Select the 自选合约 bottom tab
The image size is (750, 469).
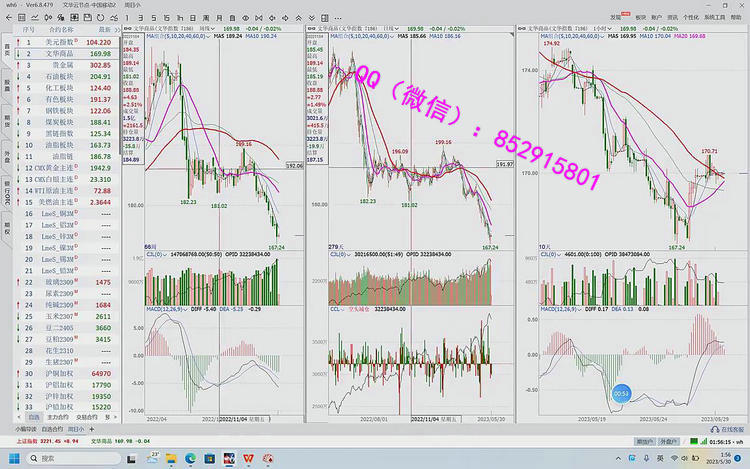pos(53,429)
